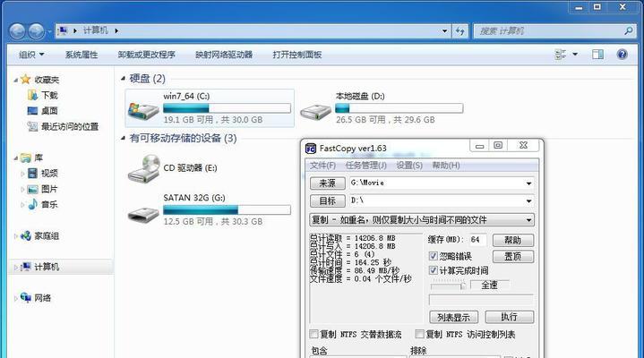
Task: Click the 列表显示 button
Action: [453, 317]
